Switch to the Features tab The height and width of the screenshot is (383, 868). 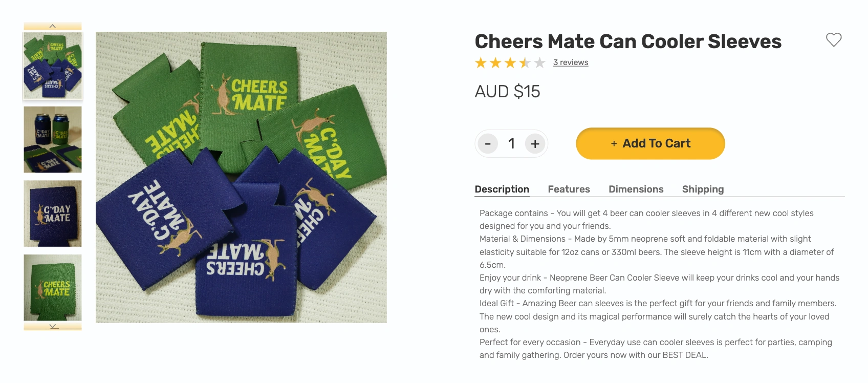569,189
